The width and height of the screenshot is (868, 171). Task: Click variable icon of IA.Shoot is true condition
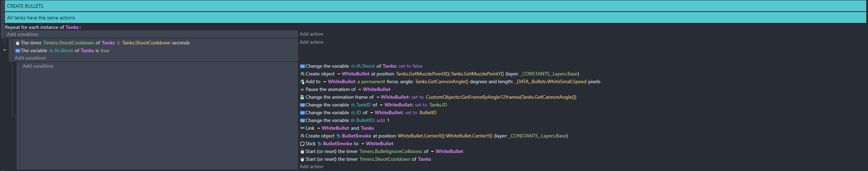coord(18,51)
